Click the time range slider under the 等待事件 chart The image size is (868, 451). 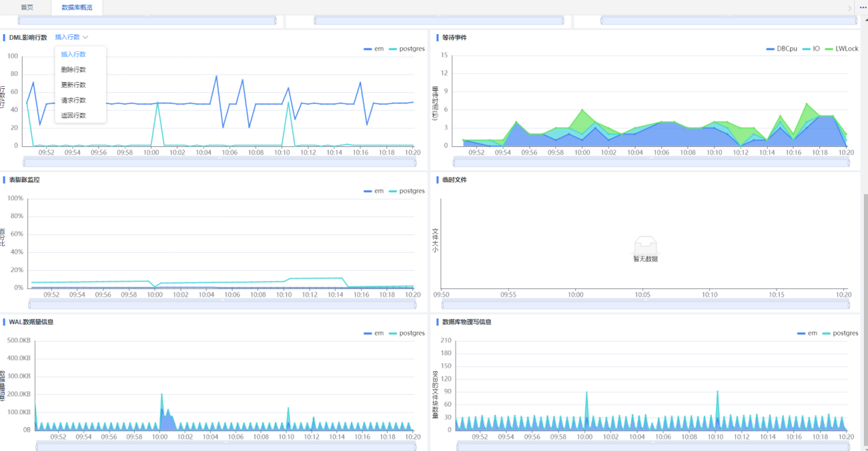coord(650,161)
